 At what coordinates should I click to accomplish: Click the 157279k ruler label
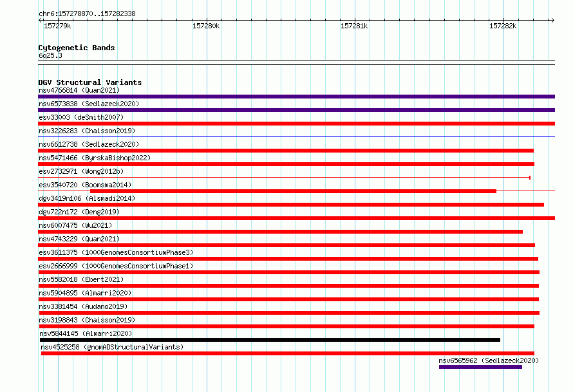57,26
